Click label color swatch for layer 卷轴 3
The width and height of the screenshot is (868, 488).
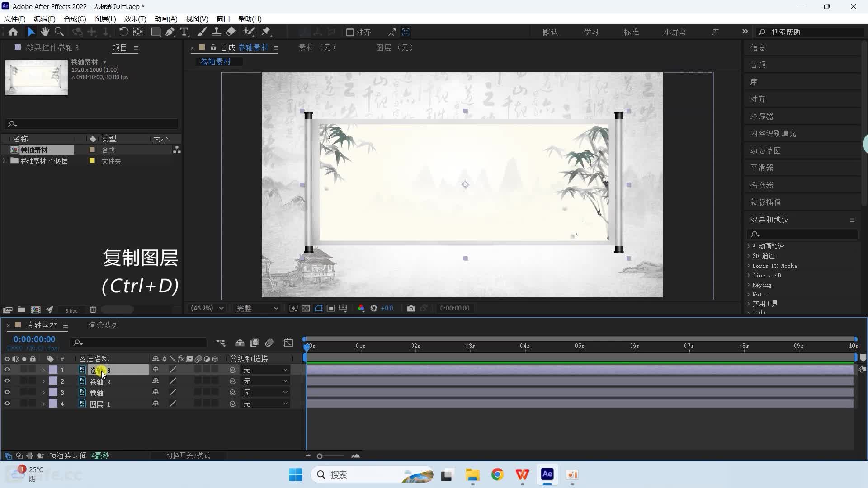pos(53,370)
